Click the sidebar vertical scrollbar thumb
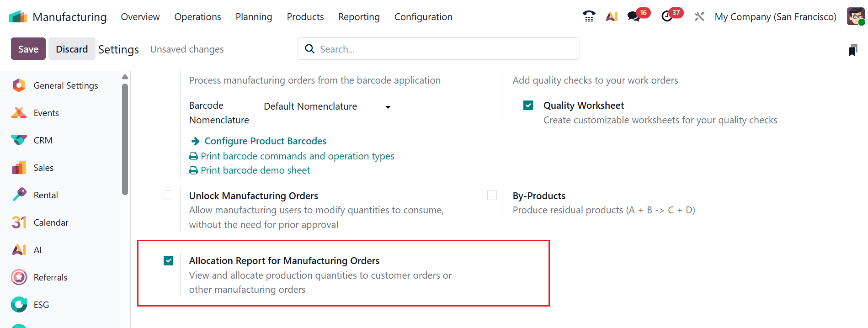Viewport: 868px width, 328px height. coord(125,139)
